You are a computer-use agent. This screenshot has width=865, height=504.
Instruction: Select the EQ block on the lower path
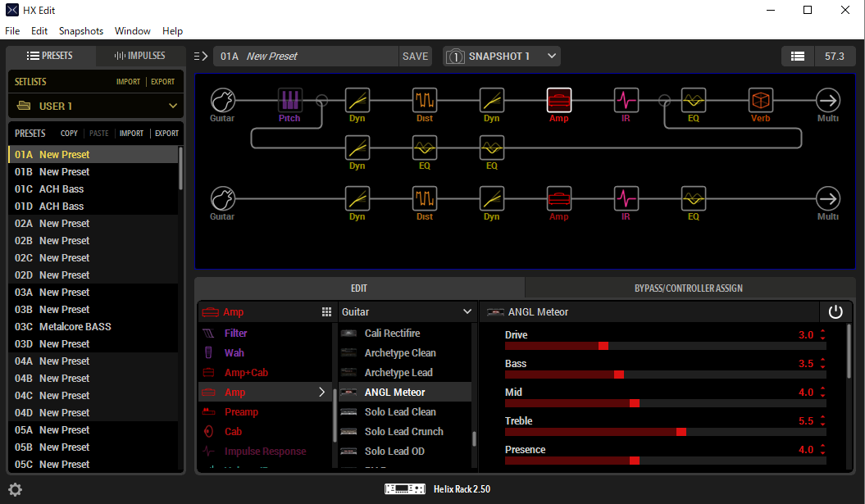694,198
